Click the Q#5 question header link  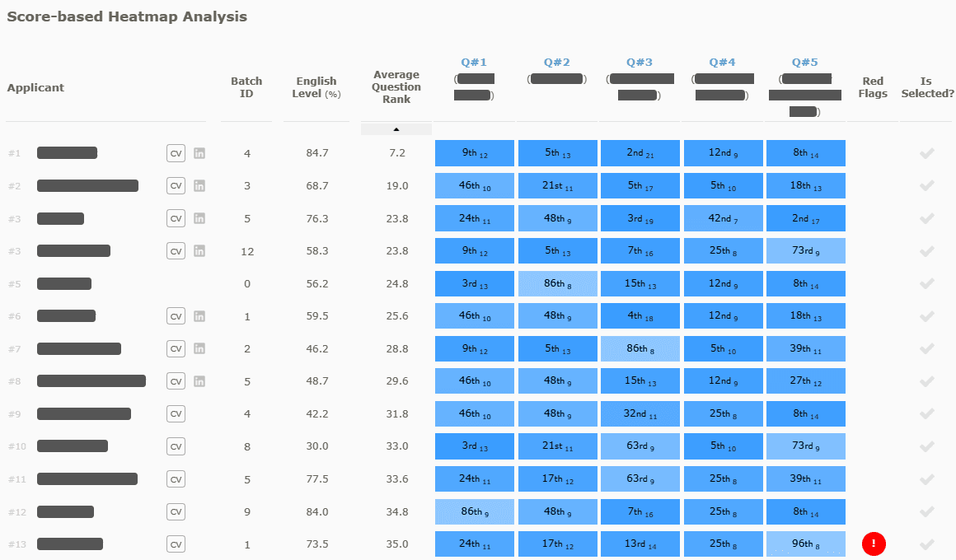(805, 62)
